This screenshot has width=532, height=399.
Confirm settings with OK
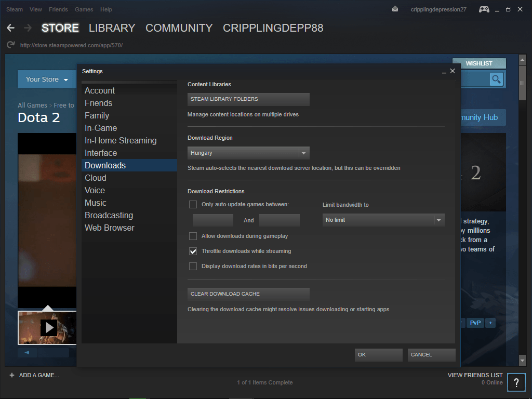click(x=379, y=354)
